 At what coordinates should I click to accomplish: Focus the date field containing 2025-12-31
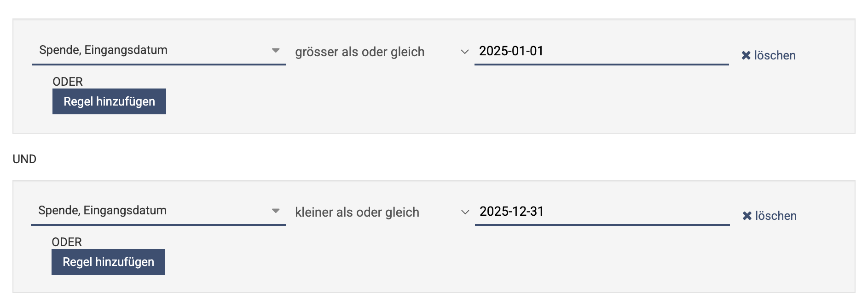pyautogui.click(x=598, y=212)
